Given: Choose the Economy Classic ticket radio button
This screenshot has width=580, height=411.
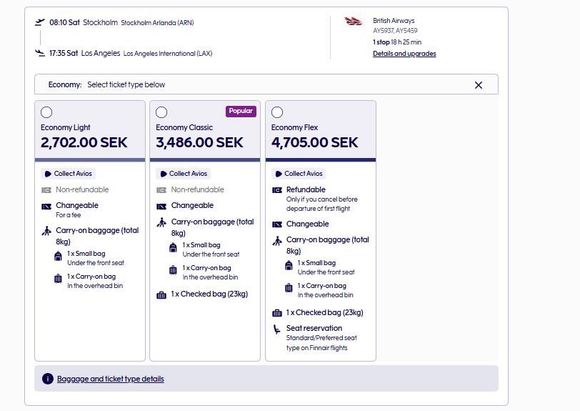Looking at the screenshot, I should [x=161, y=112].
